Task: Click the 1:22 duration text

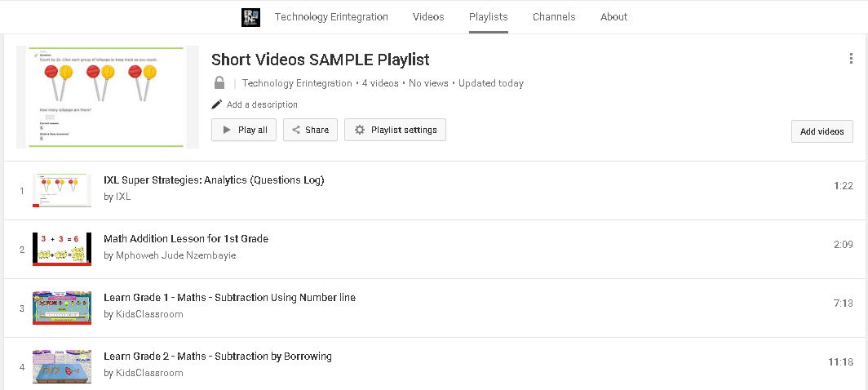Action: [x=843, y=185]
